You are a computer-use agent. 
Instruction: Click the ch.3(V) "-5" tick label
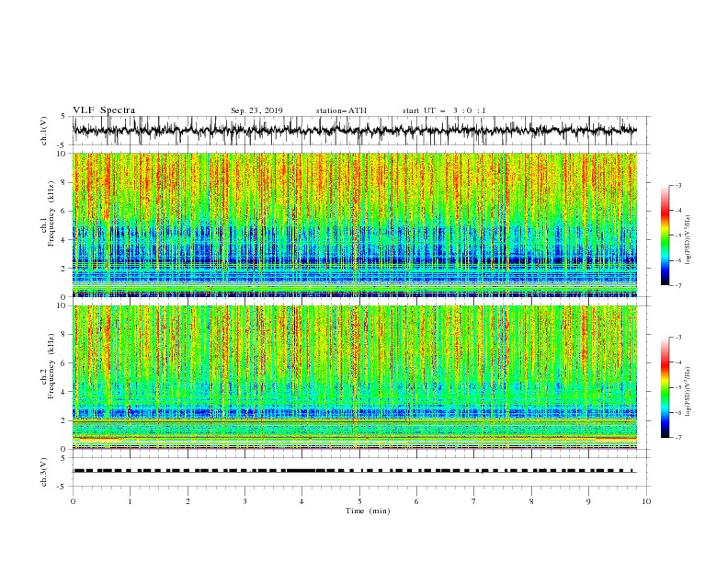click(63, 487)
